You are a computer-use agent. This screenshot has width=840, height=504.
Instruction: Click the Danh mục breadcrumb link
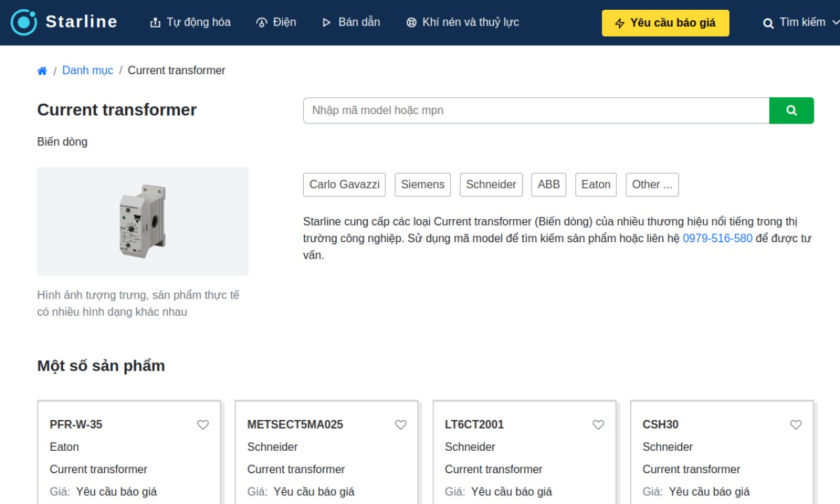[87, 70]
